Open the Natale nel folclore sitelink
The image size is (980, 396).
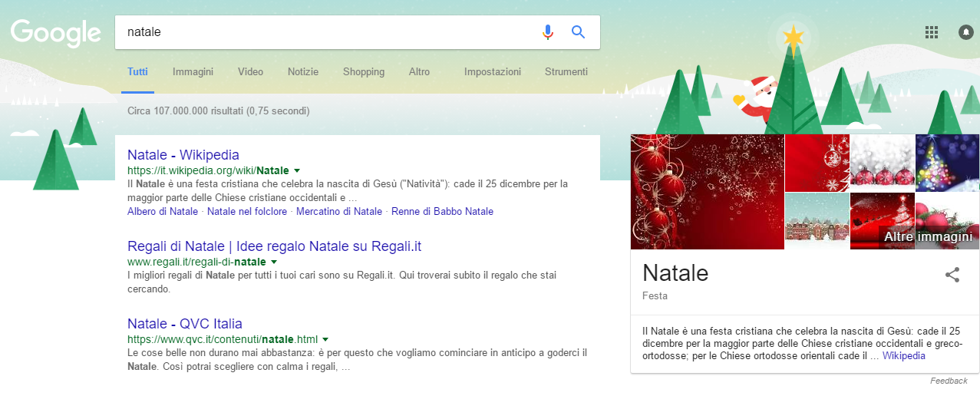click(247, 212)
